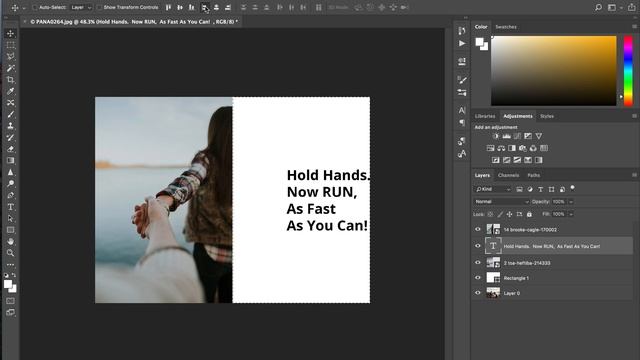Swap foreground and background colors icon
The height and width of the screenshot is (360, 640).
point(14,275)
